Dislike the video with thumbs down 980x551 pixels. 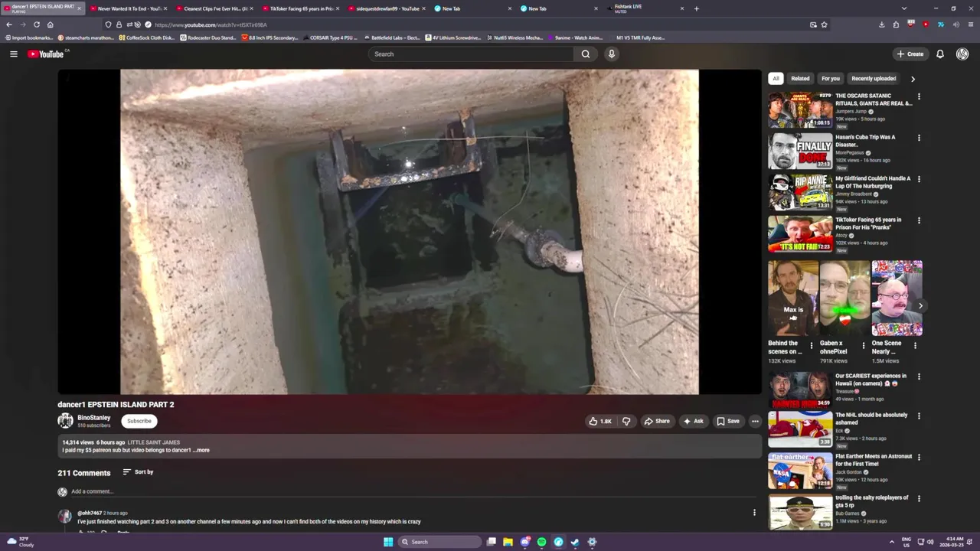point(626,421)
